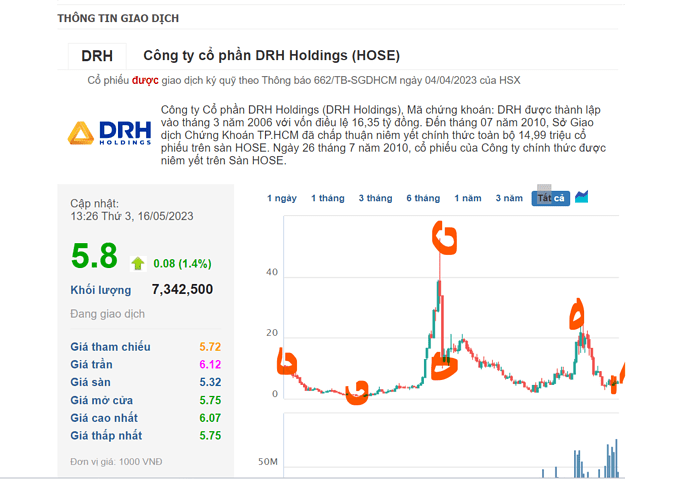
Task: Select the '1 ngày' chart range tab
Action: coord(282,198)
